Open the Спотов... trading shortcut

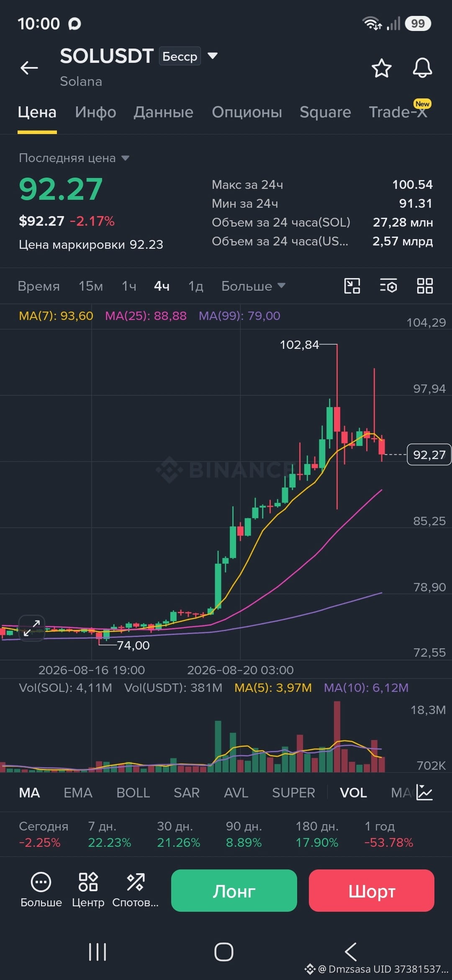coord(135,890)
